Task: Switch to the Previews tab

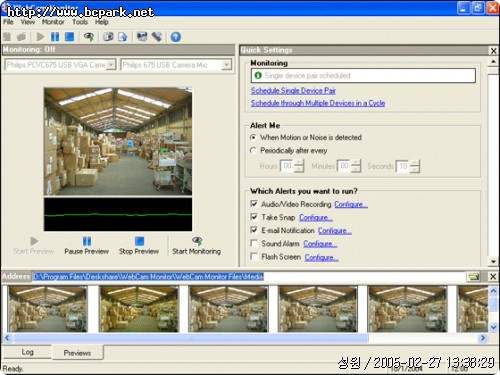Action: [77, 353]
